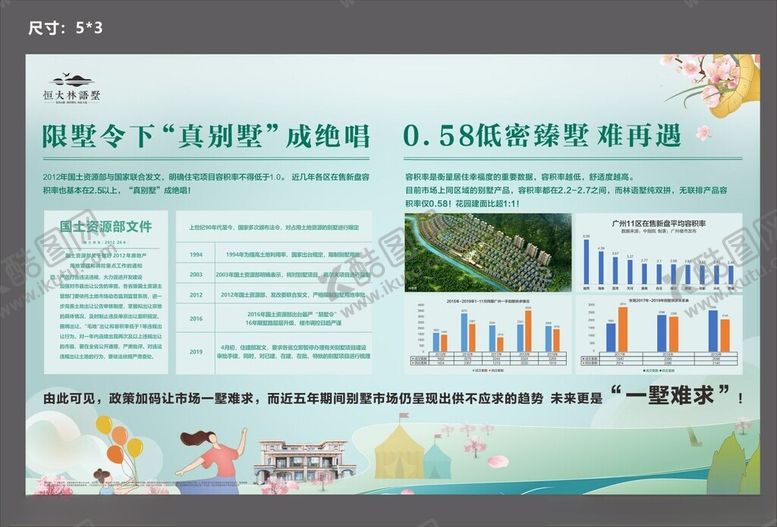Click the aerial photo of the villa community

[488, 252]
